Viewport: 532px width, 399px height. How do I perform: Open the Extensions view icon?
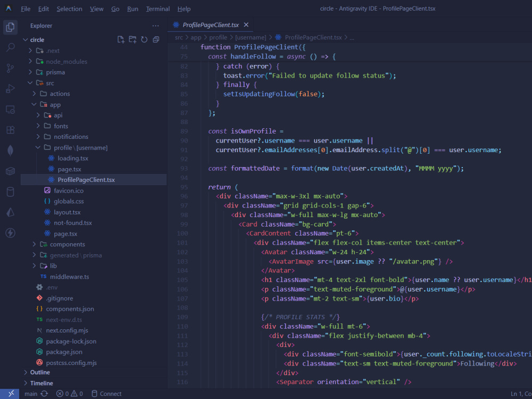click(10, 130)
